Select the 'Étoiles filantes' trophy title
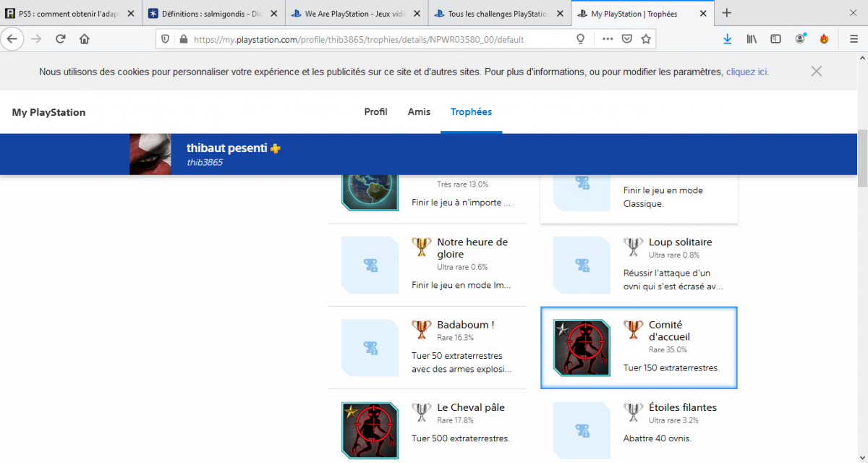The height and width of the screenshot is (463, 868). 683,407
